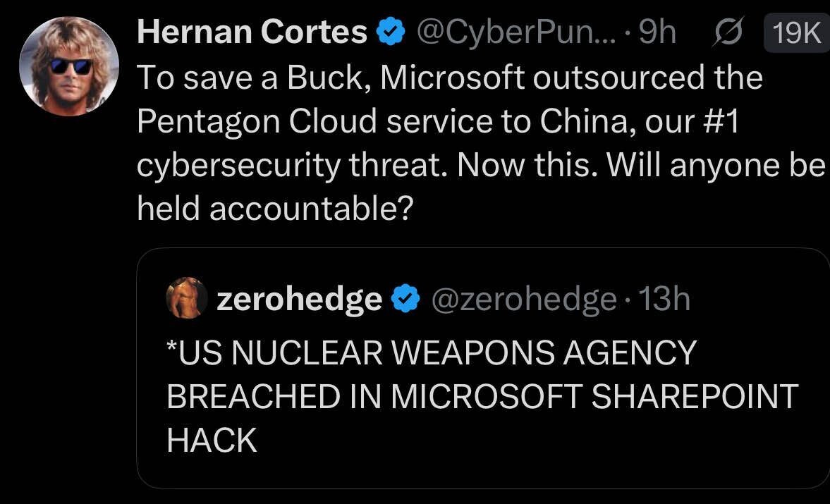This screenshot has width=830, height=504.
Task: Click the Grok slashed-circle icon
Action: tap(729, 32)
